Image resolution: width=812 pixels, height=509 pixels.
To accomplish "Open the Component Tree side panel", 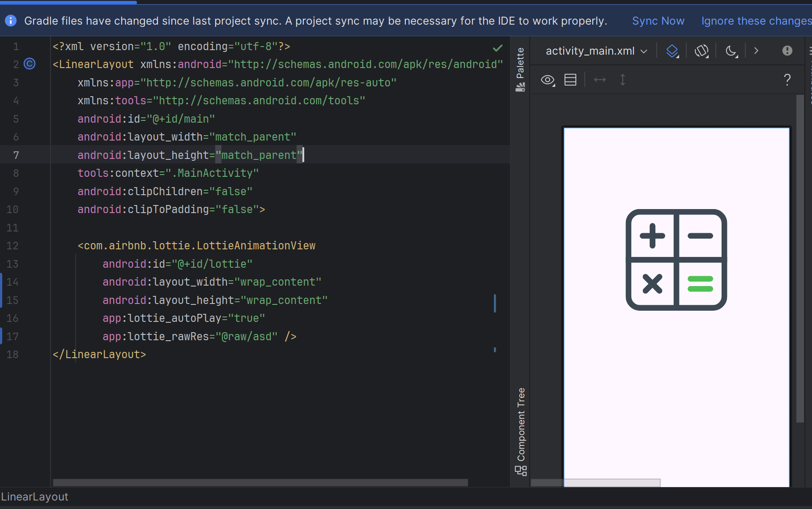I will (521, 431).
